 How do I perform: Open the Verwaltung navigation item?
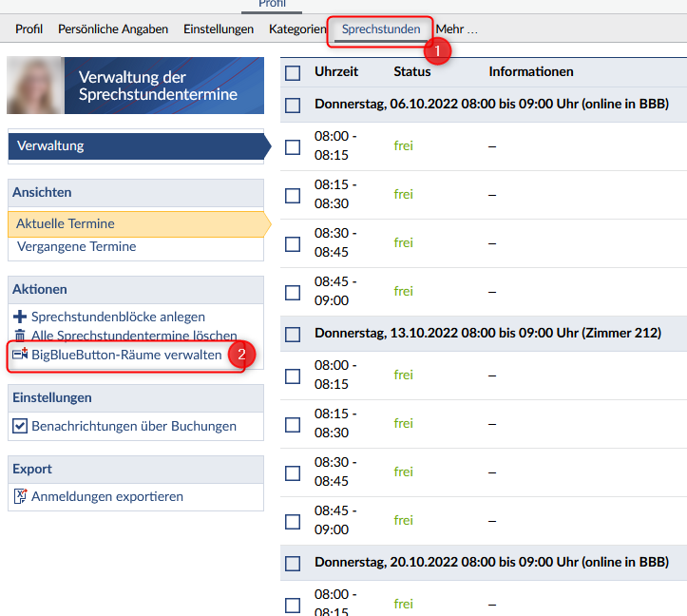coord(50,146)
